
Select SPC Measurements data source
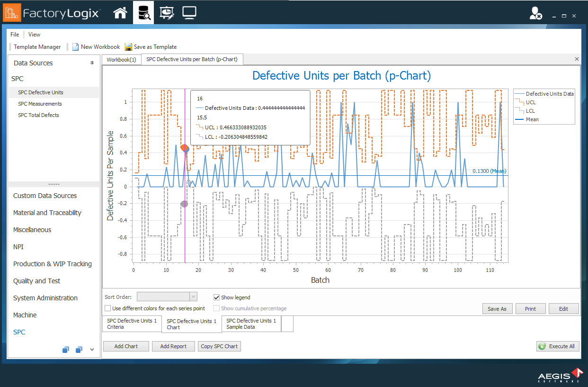40,104
